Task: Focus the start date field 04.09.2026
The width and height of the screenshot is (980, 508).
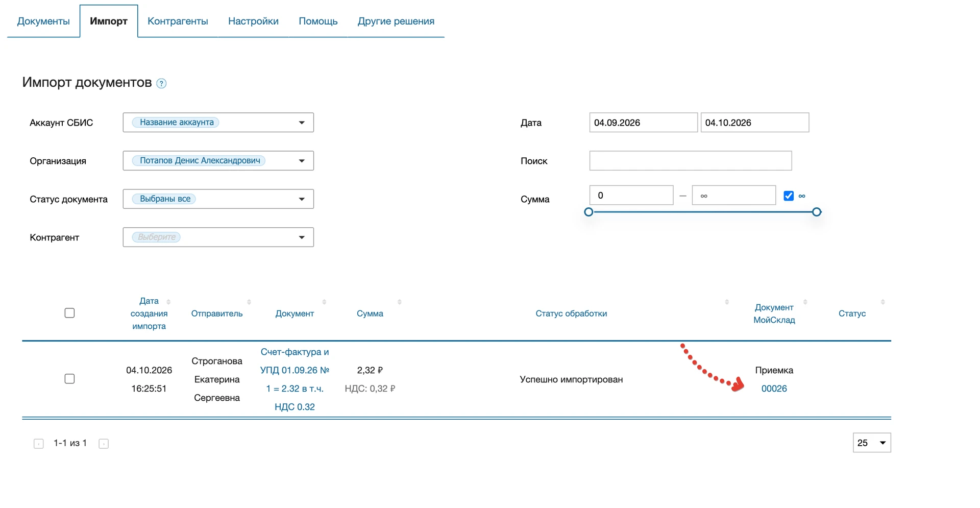Action: coord(643,123)
